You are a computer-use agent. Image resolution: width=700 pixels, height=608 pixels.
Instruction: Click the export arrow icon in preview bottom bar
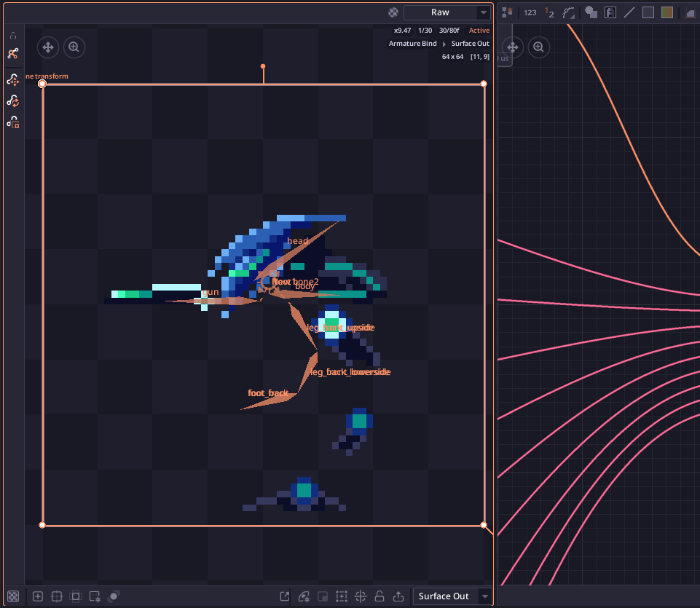(398, 596)
